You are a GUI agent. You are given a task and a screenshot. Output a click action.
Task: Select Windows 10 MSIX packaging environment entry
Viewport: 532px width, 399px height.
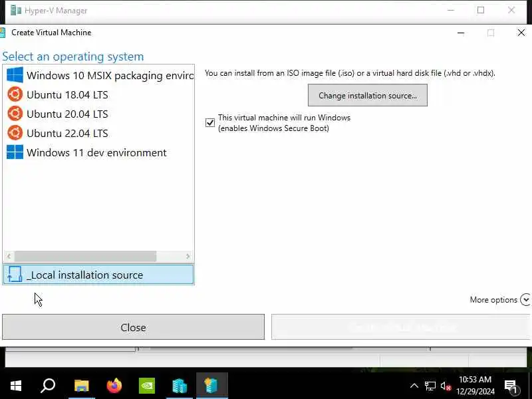click(x=98, y=75)
